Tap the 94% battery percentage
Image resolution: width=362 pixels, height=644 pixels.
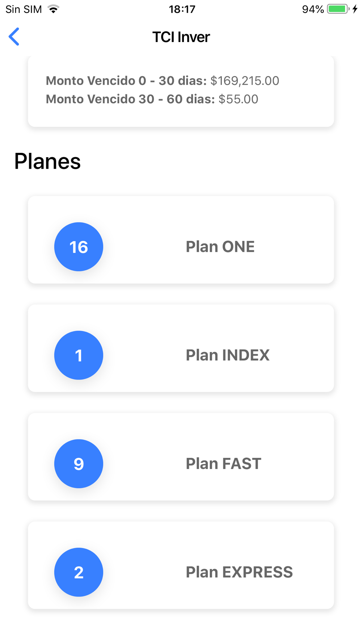(313, 9)
